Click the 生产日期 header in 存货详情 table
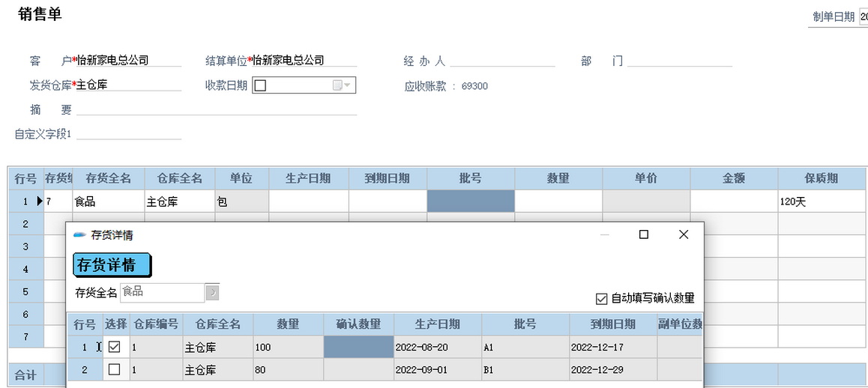This screenshot has width=868, height=388. (438, 324)
